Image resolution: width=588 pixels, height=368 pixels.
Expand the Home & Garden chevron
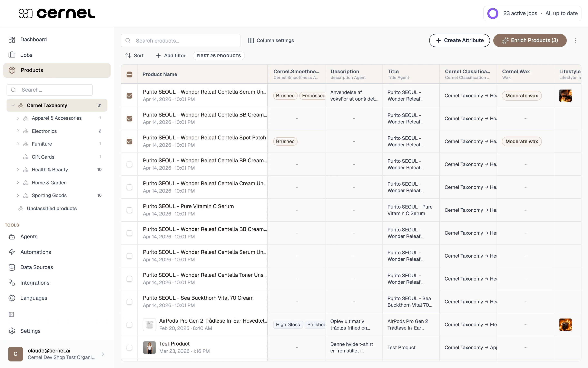[18, 183]
